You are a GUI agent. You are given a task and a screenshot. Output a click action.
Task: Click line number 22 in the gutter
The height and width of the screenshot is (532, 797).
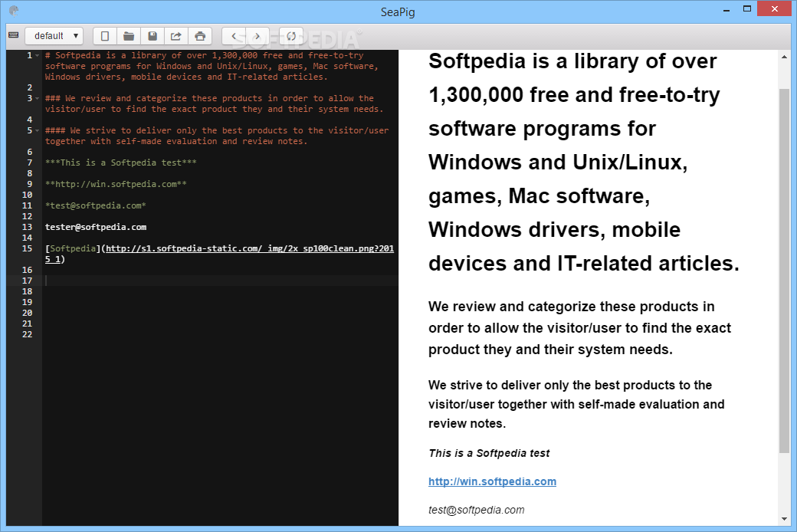click(27, 335)
